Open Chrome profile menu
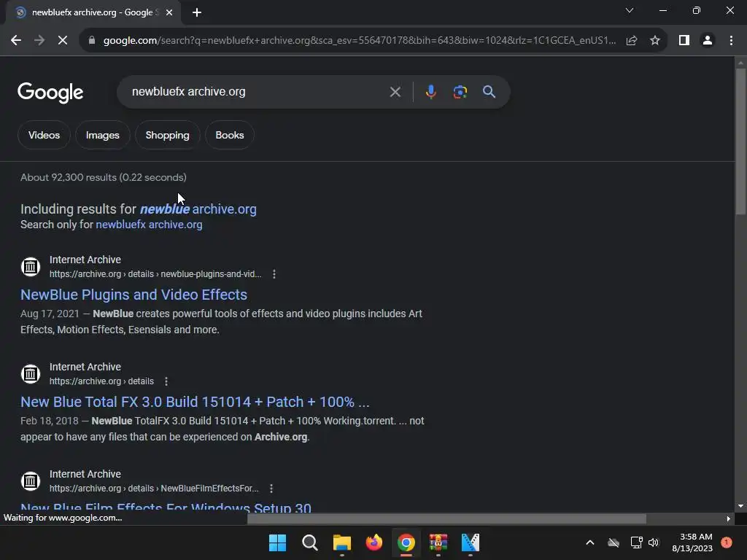 (x=708, y=41)
